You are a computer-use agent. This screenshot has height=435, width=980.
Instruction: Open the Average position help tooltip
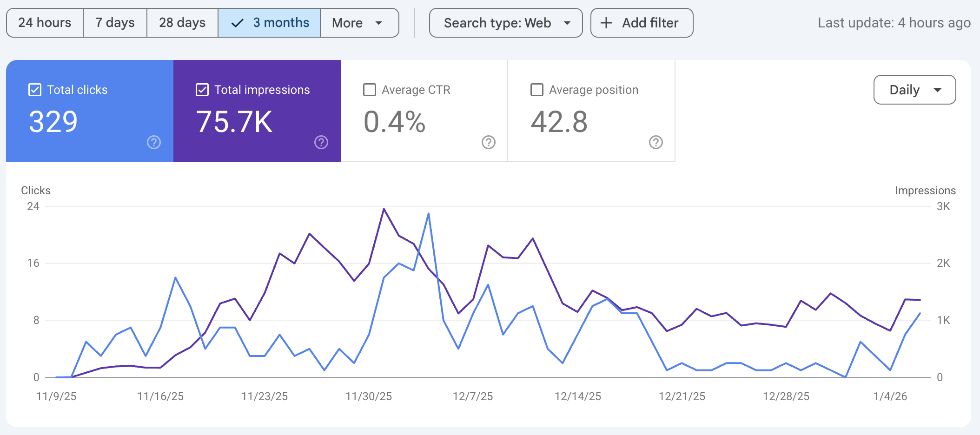655,143
